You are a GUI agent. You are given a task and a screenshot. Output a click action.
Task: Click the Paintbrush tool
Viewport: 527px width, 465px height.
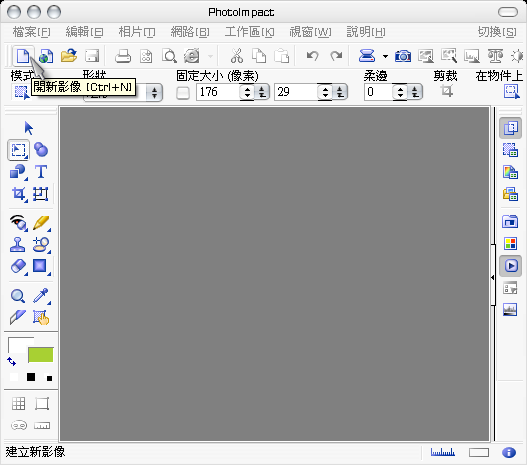[41, 223]
